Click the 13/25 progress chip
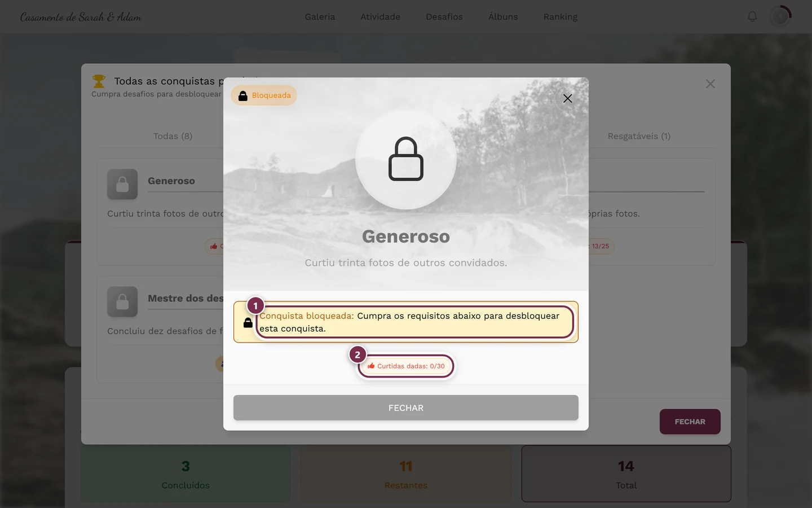Viewport: 812px width, 508px height. click(x=601, y=246)
